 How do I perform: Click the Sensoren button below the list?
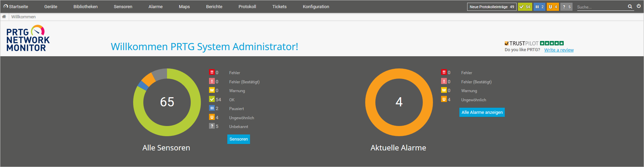[x=238, y=139]
